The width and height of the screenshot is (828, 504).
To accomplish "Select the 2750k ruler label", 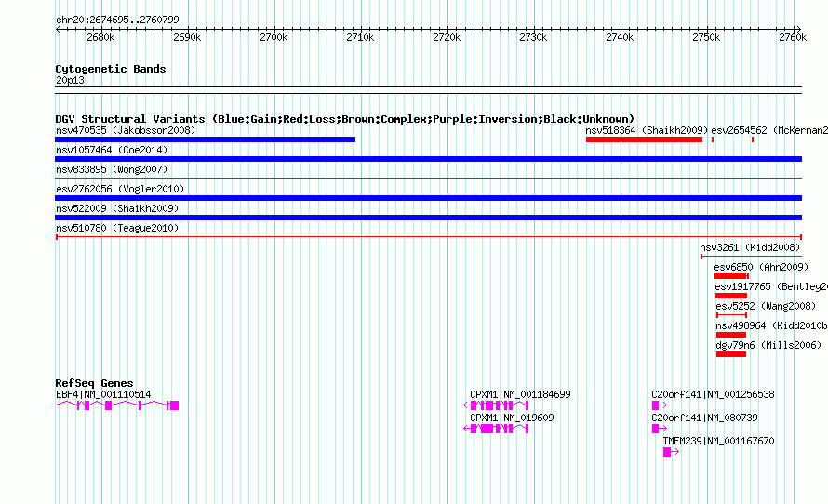I will click(x=706, y=37).
